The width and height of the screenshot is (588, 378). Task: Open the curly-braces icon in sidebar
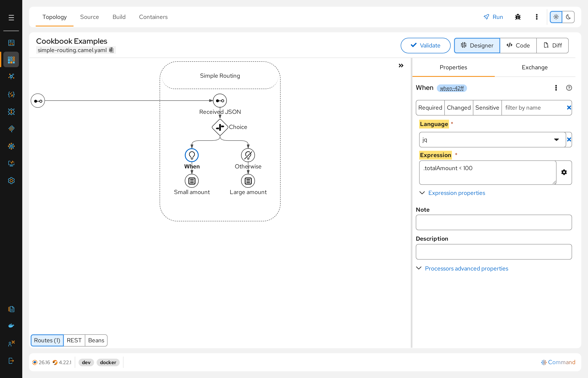click(11, 94)
